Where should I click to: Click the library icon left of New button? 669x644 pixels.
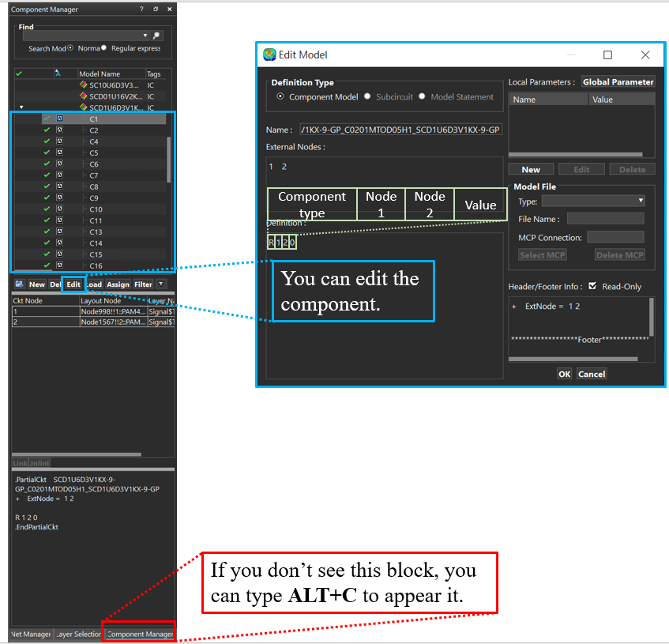(19, 284)
